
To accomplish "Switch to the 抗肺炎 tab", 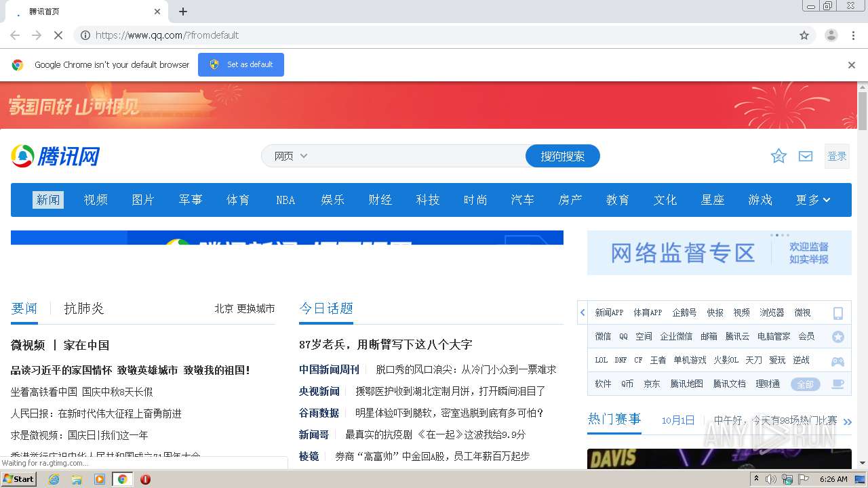I will pyautogui.click(x=84, y=308).
